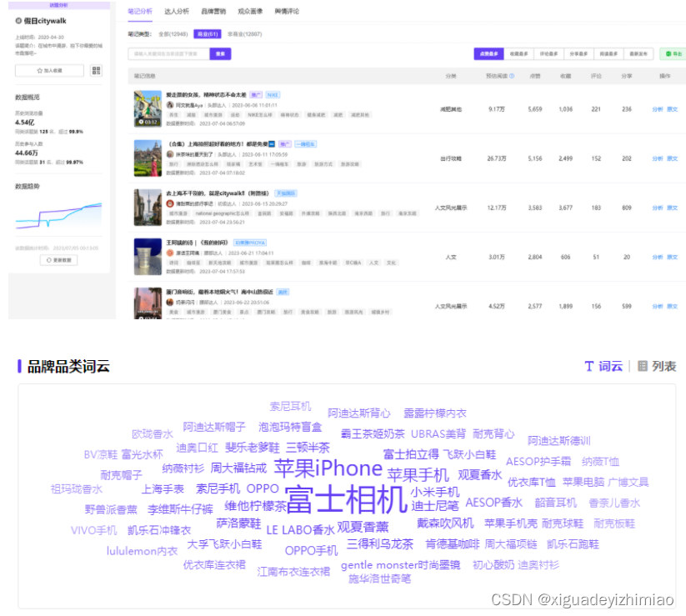The height and width of the screenshot is (616, 686).
Task: Click the topic icon beside 假日citywalk title
Action: pos(18,21)
